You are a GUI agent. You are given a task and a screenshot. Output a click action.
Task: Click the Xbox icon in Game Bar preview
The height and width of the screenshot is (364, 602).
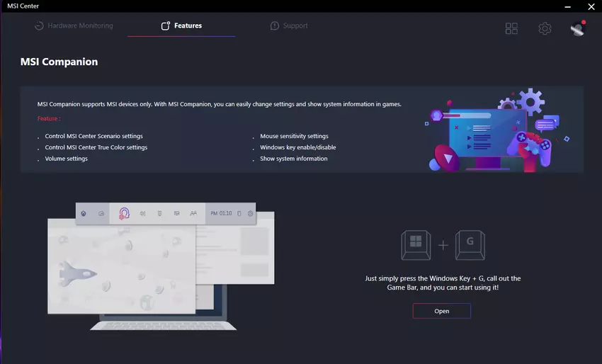point(85,213)
